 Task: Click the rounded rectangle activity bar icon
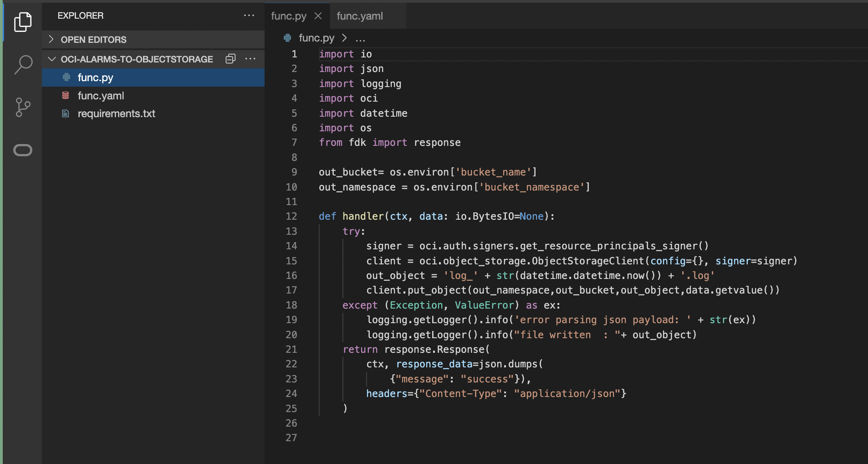pos(23,150)
